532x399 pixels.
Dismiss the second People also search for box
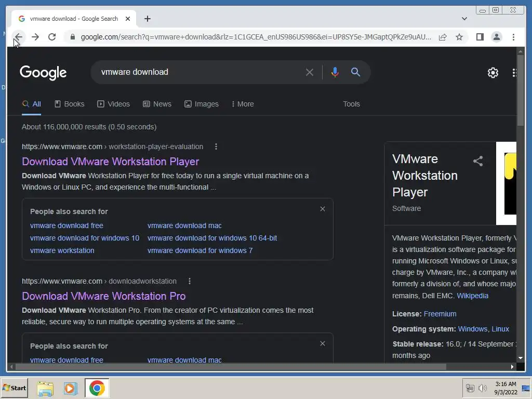coord(323,344)
